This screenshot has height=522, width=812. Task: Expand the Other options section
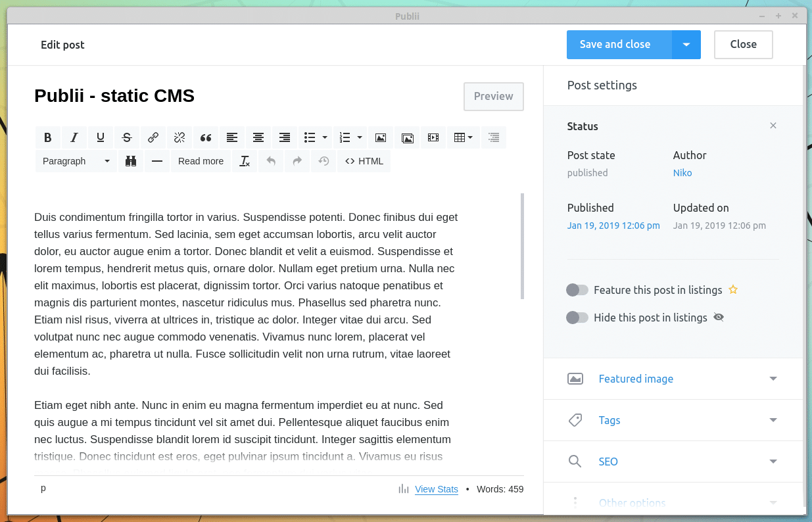pos(673,503)
